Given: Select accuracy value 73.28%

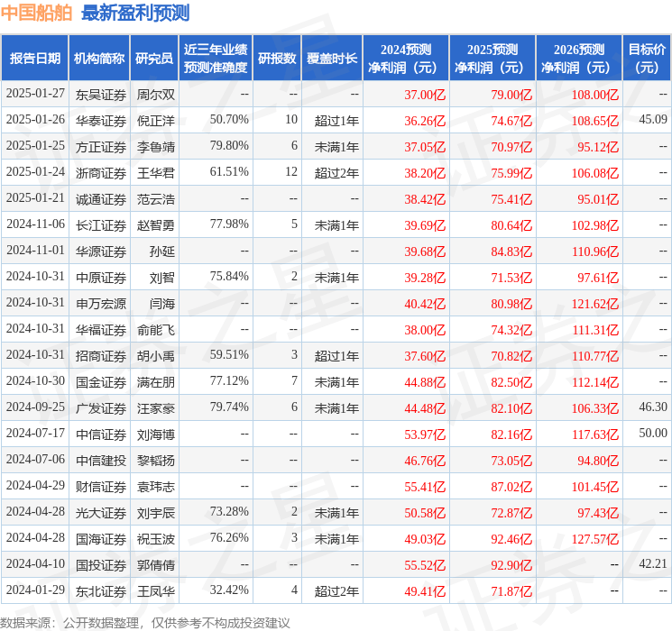Looking at the screenshot, I should [229, 511].
